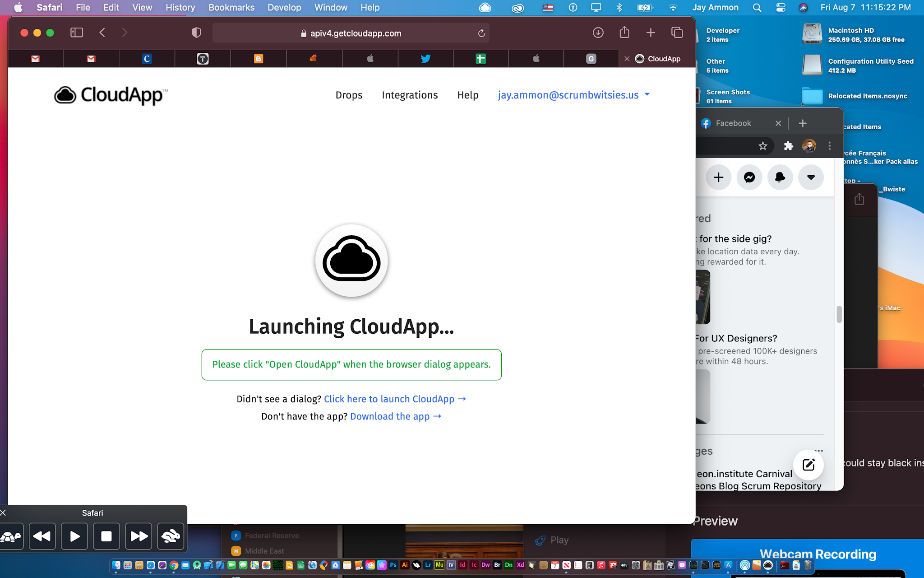This screenshot has width=924, height=578.
Task: Open Configuration Utility Seed disk
Action: 812,65
